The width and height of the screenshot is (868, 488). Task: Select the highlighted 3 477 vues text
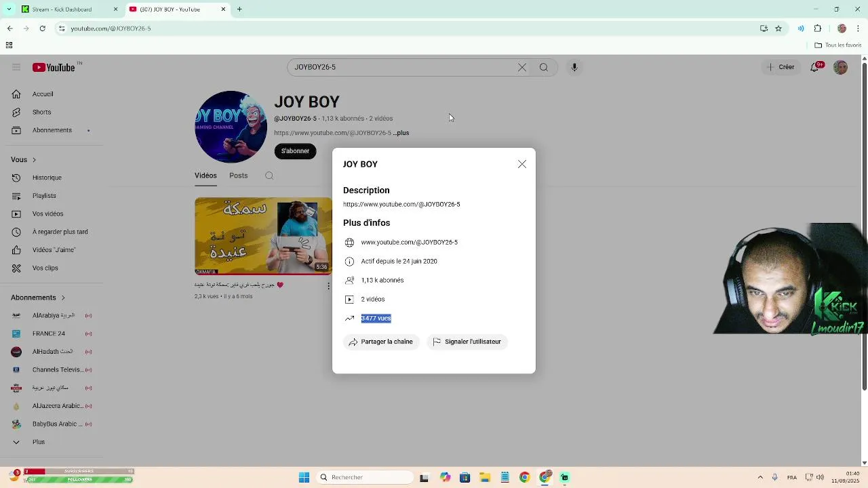(x=376, y=318)
